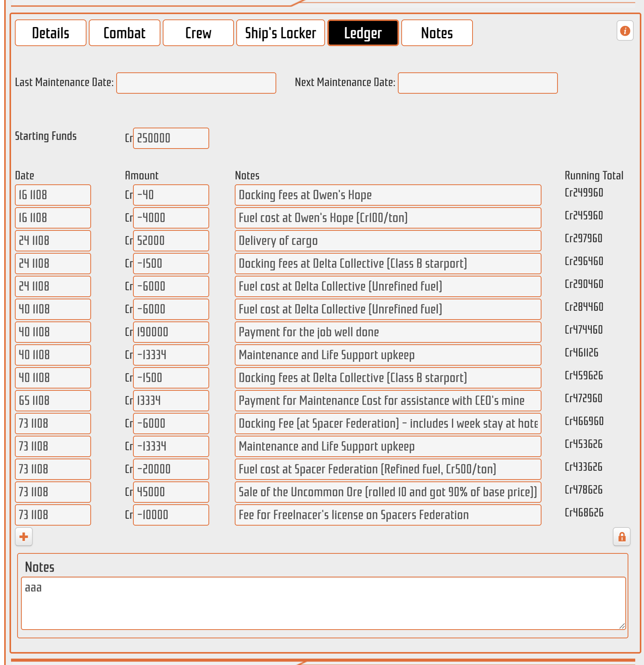Screen dimensions: 644x665
Task: Grab the Notes textarea resize handle
Action: (622, 626)
